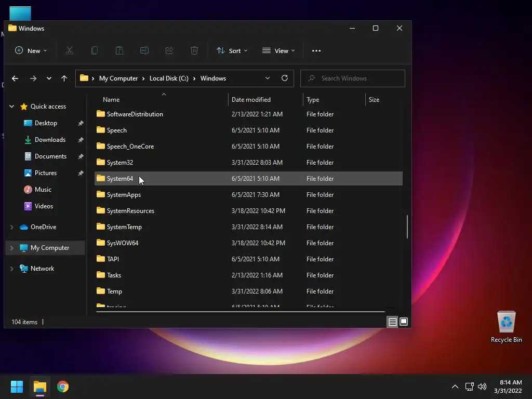The image size is (532, 399).
Task: Switch to details view layout icon
Action: tap(393, 322)
